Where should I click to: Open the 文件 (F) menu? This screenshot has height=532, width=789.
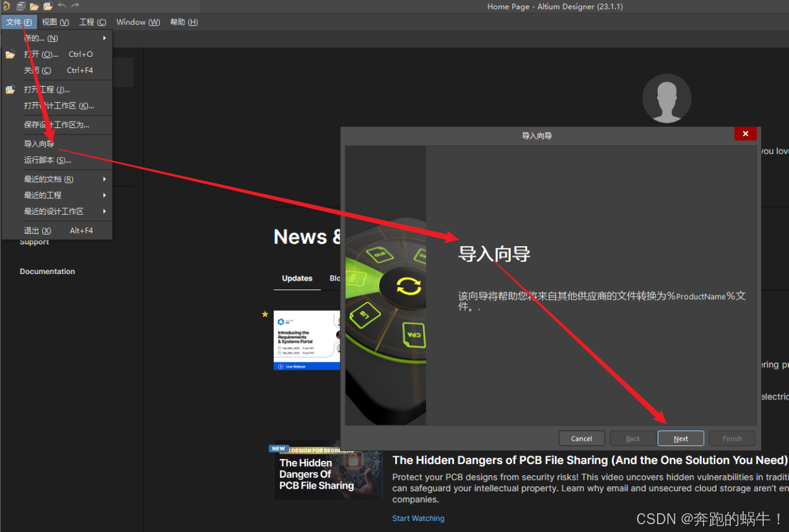tap(19, 22)
